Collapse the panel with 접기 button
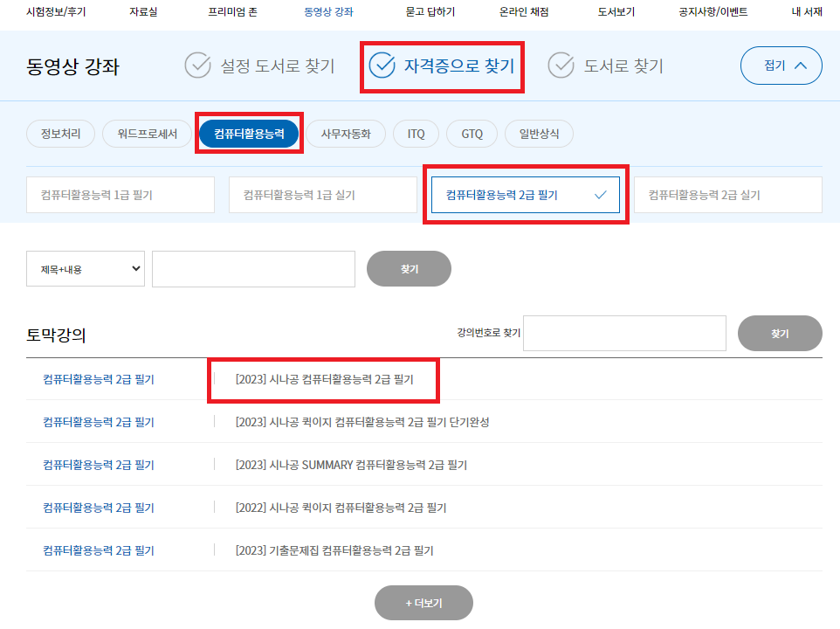Viewport: 840px width, 629px height. pos(781,66)
